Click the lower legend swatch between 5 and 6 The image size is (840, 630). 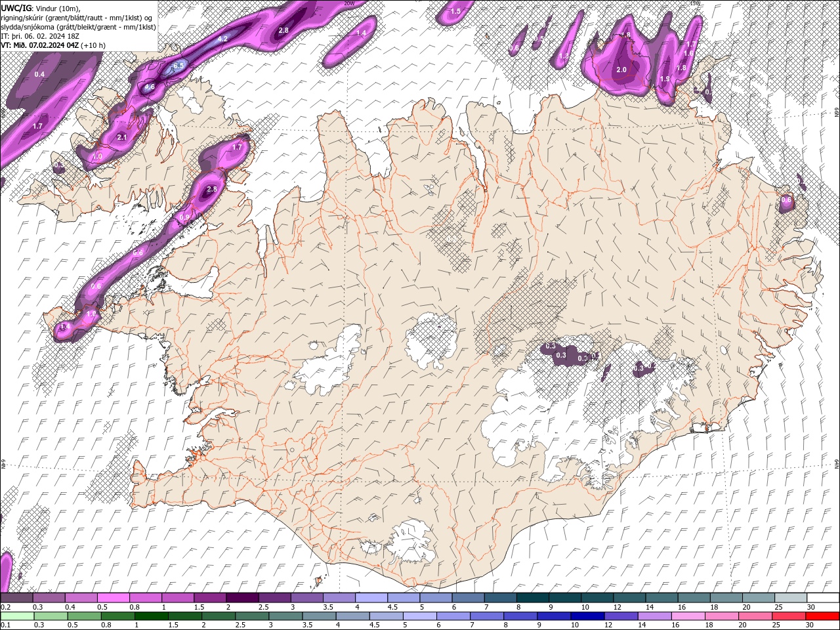click(420, 616)
